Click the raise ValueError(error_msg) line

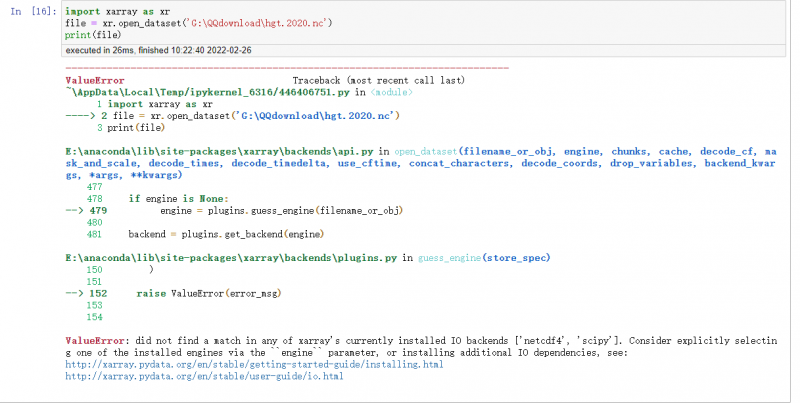click(210, 293)
